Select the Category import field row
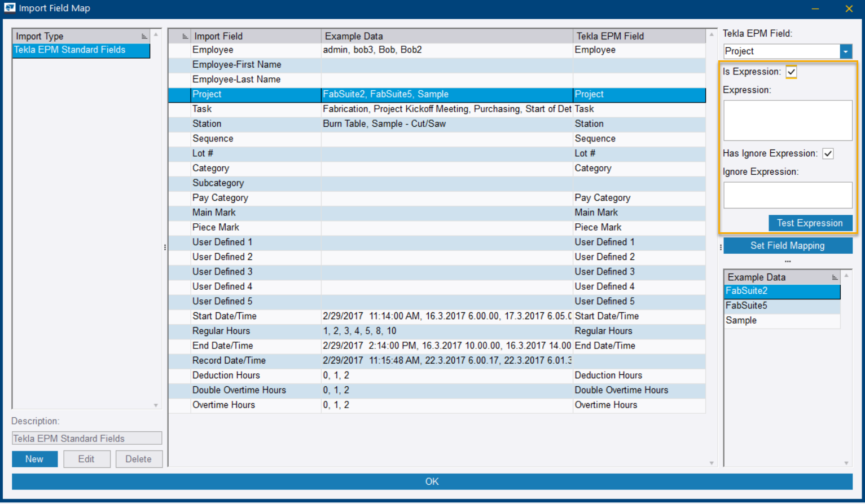The width and height of the screenshot is (865, 504). click(x=437, y=169)
